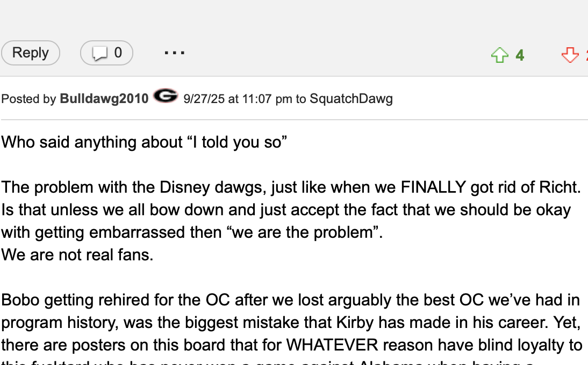The height and width of the screenshot is (365, 588).
Task: Open Bulldawg2010's user profile link
Action: pyautogui.click(x=104, y=99)
